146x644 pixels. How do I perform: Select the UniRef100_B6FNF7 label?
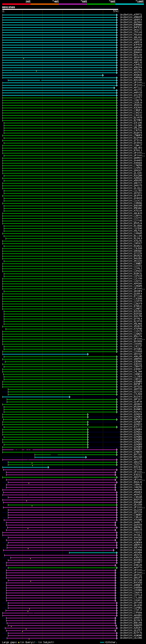tap(131, 384)
